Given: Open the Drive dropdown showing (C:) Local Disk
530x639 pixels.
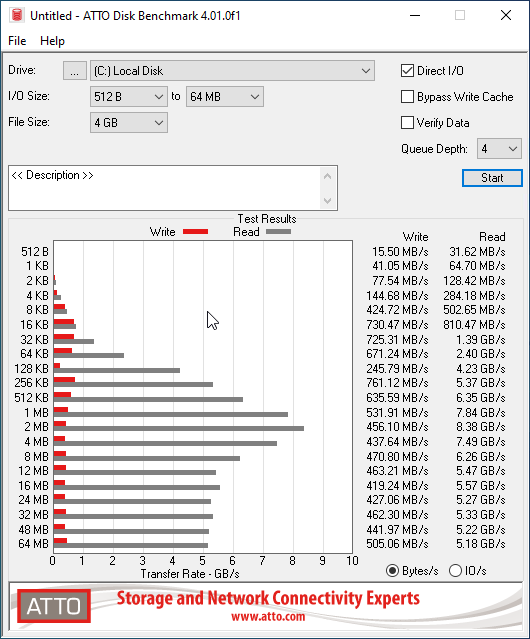Looking at the screenshot, I should coord(232,71).
